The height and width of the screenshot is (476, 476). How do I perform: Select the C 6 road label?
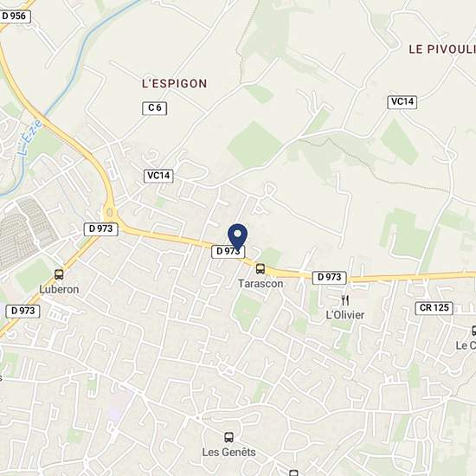[x=155, y=108]
